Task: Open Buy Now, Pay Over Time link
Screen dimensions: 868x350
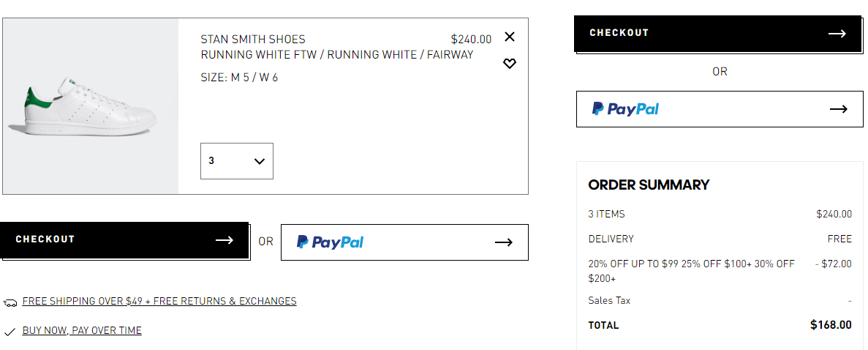Action: click(x=82, y=330)
